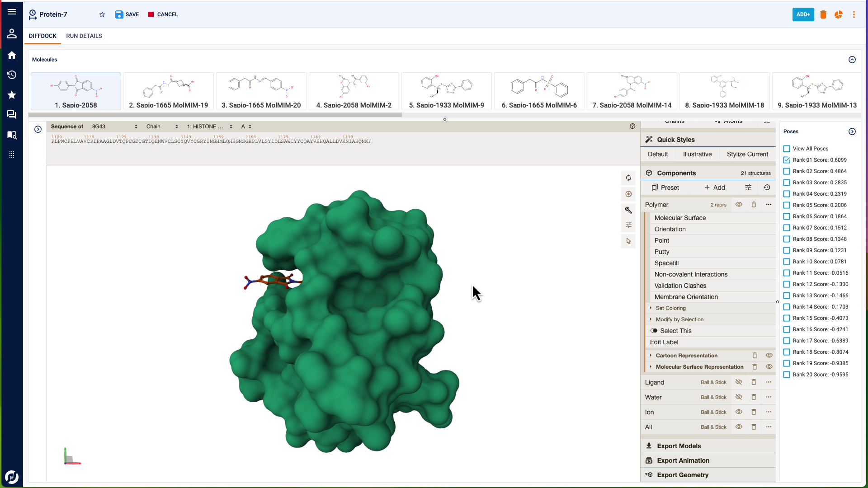The image size is (868, 488).
Task: Open the user profile sidebar icon
Action: click(x=12, y=33)
